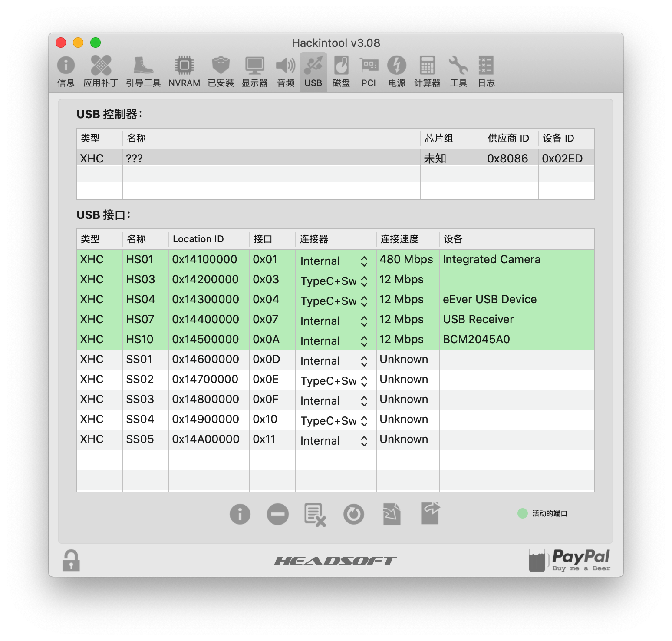
Task: Click the 供应商 ID column header
Action: click(511, 139)
